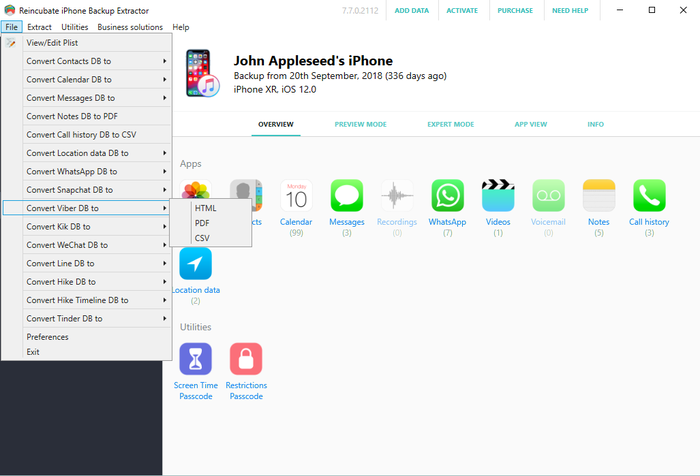Expand Convert WeChat DB to submenu

tap(97, 245)
